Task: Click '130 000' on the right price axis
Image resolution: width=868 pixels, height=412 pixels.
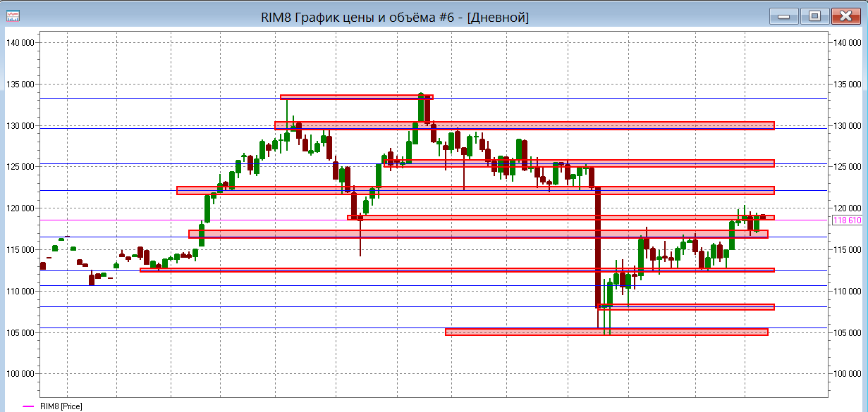Action: pos(848,125)
